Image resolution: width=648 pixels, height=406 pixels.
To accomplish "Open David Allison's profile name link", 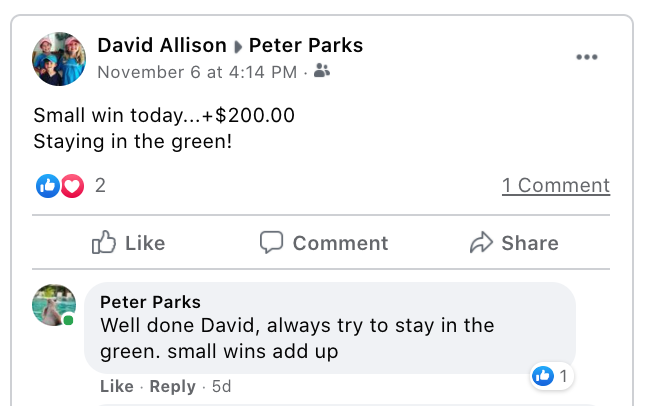I will click(162, 45).
